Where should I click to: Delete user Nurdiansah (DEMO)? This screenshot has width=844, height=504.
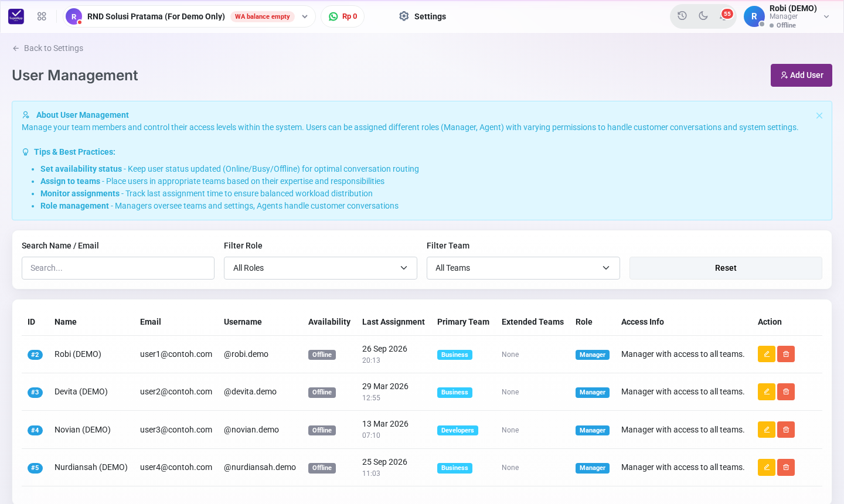786,467
